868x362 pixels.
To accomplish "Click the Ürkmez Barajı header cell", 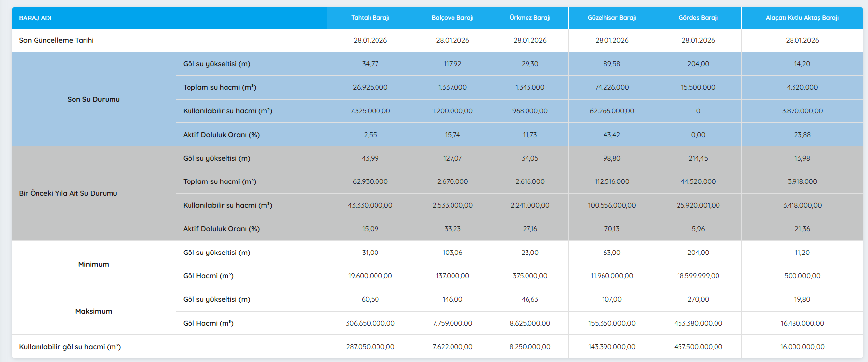I will (529, 18).
